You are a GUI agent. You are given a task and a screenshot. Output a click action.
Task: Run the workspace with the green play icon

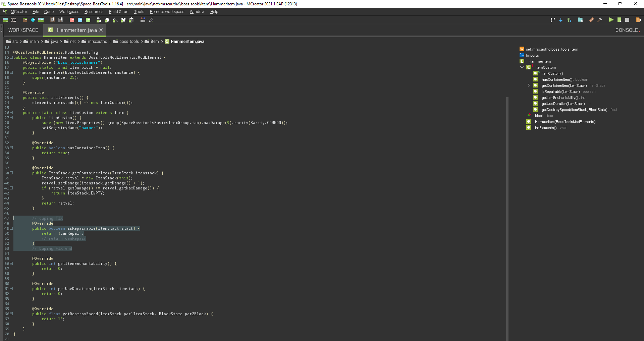coord(611,20)
